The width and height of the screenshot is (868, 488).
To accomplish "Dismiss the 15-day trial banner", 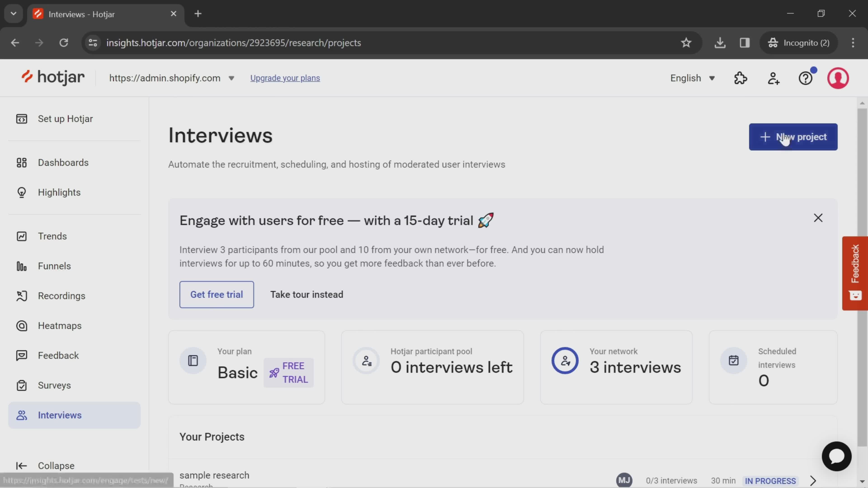I will (x=818, y=218).
